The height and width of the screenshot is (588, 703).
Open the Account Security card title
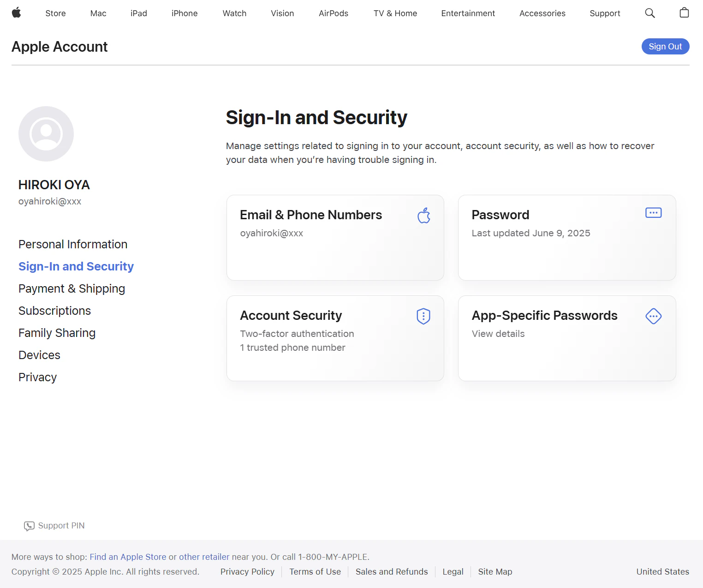[291, 316]
